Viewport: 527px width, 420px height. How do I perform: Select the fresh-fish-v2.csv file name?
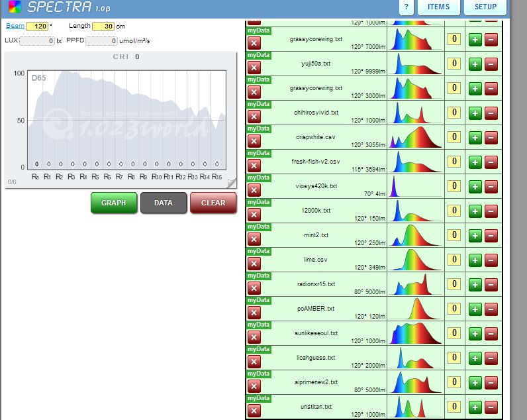316,162
